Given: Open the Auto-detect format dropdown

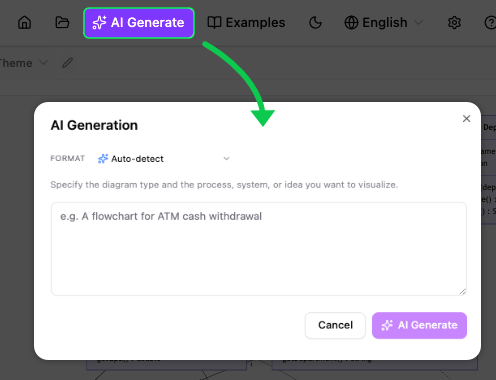Looking at the screenshot, I should 163,159.
